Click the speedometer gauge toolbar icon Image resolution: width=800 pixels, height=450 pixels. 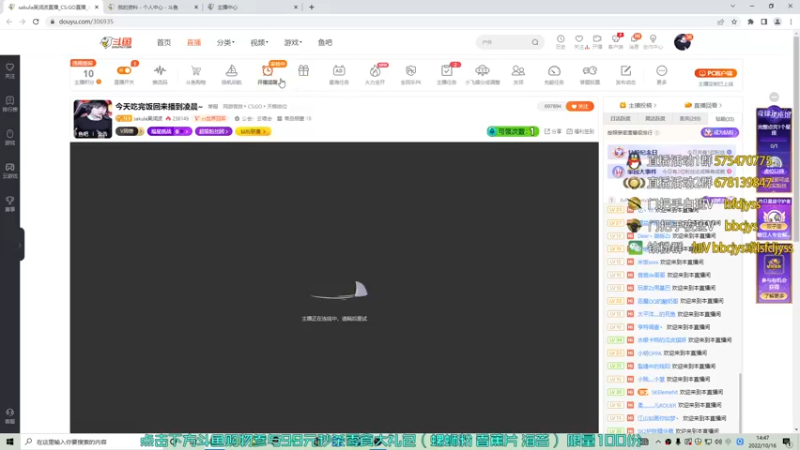[554, 73]
